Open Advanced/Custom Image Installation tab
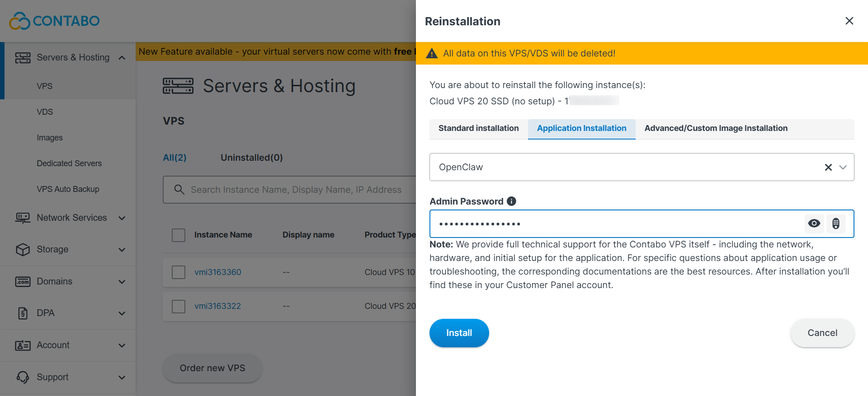 pyautogui.click(x=716, y=129)
